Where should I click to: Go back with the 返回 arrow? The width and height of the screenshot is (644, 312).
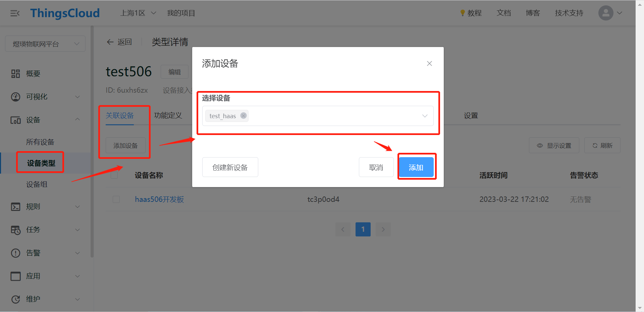(x=110, y=42)
